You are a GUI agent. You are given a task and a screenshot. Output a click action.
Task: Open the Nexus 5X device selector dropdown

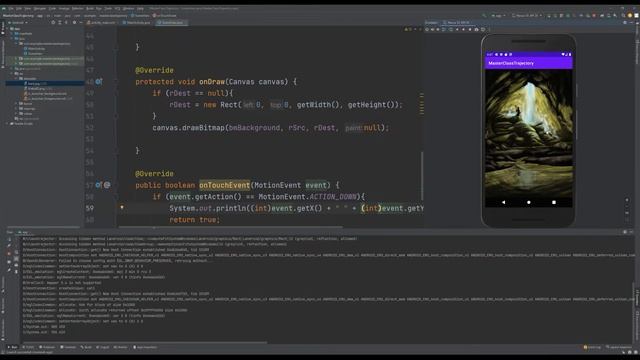(x=527, y=16)
